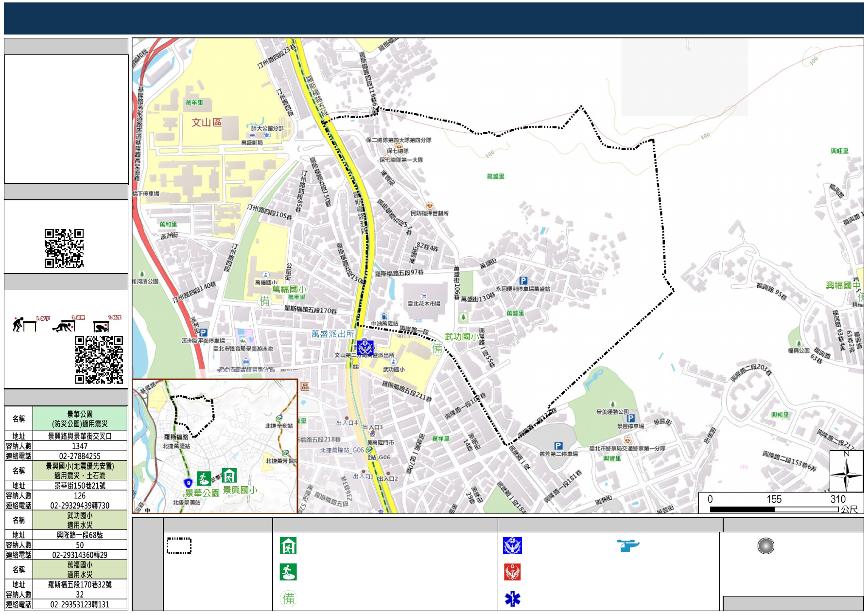Click the address cell 興隆路一段68號
Screen dimensions: 868x614
(x=80, y=535)
